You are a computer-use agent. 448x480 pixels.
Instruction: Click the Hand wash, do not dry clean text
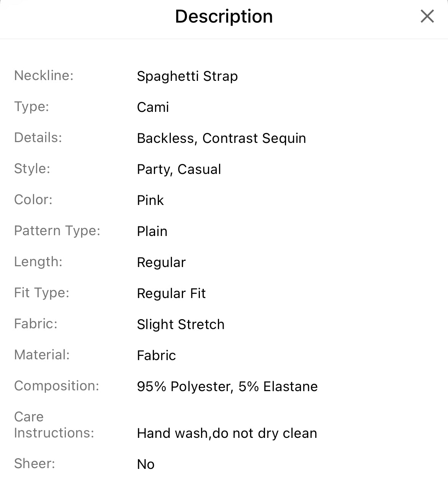coord(227,433)
